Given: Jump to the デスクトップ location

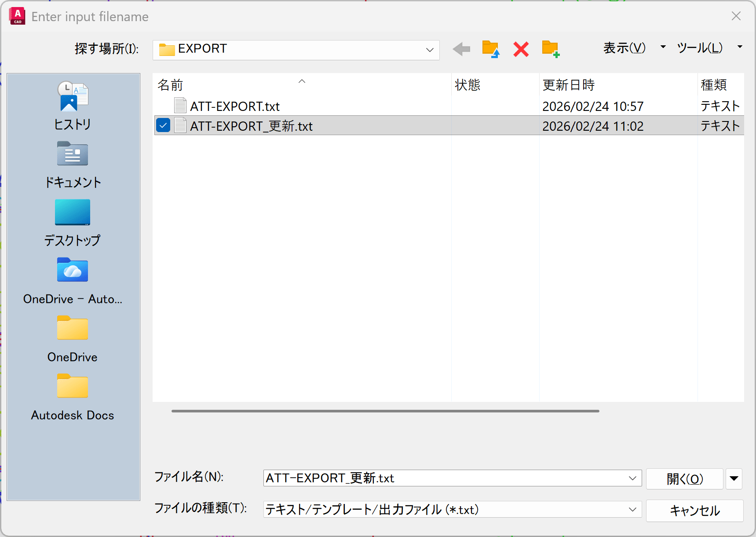Looking at the screenshot, I should point(73,222).
